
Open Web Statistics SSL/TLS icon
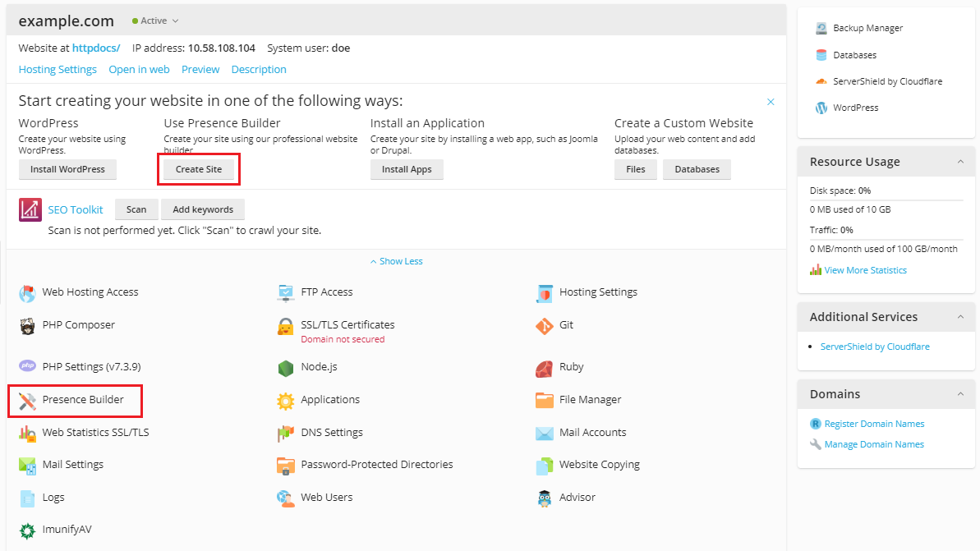coord(27,433)
